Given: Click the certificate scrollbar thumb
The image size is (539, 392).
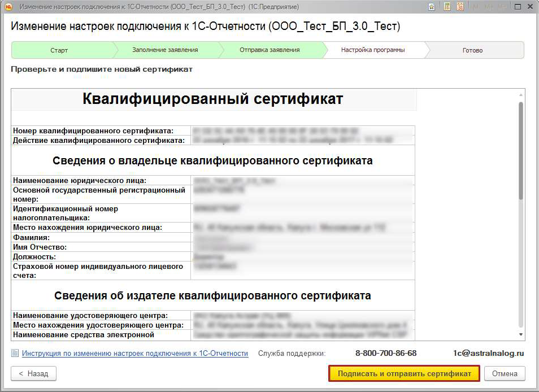Looking at the screenshot, I should [x=521, y=150].
